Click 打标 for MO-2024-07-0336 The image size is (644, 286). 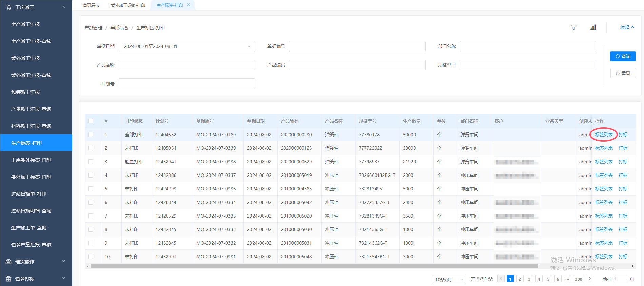click(x=623, y=189)
